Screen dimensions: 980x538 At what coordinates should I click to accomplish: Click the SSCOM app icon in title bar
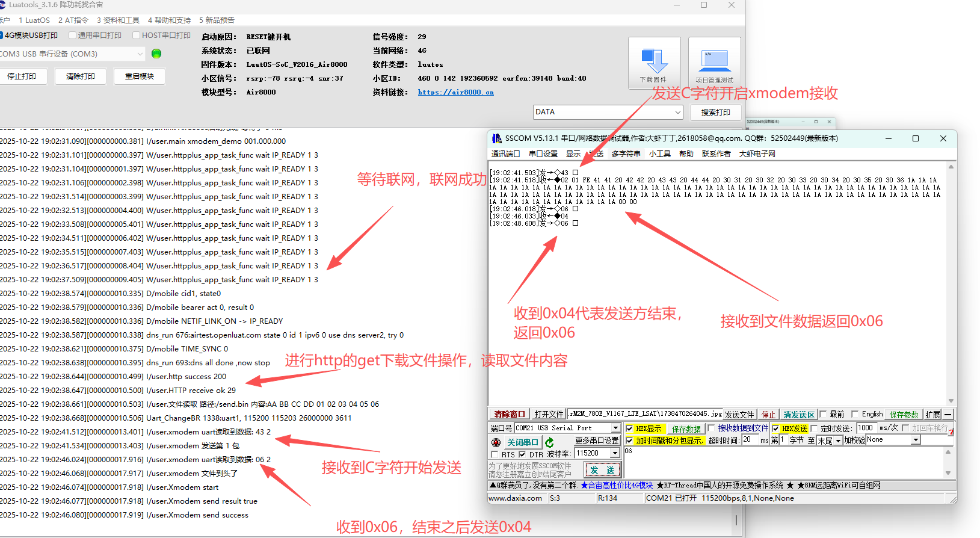[x=496, y=138]
